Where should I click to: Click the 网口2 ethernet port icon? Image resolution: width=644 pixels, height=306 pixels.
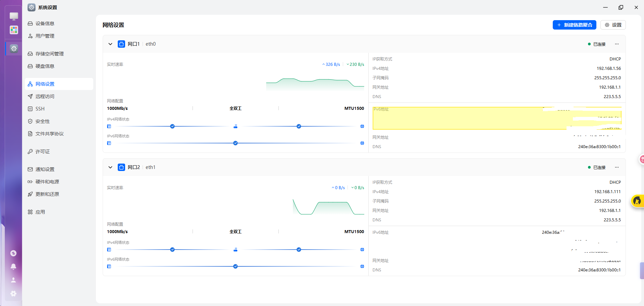tap(121, 167)
